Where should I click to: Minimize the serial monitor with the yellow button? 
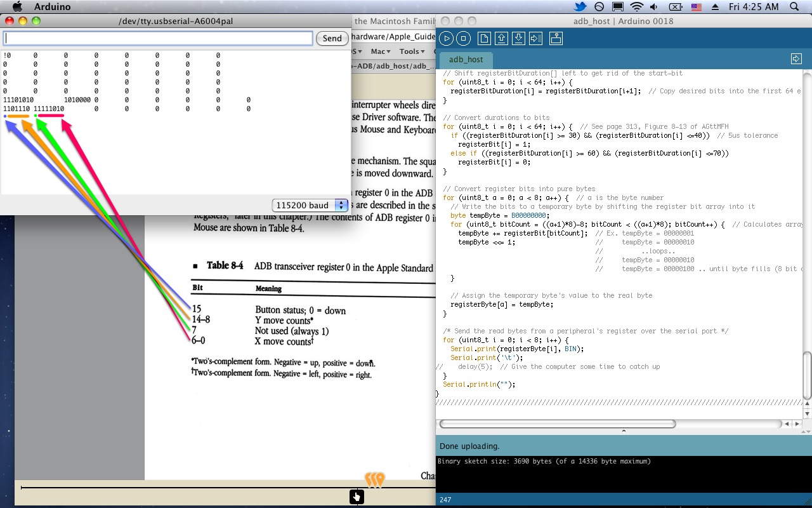[x=23, y=21]
